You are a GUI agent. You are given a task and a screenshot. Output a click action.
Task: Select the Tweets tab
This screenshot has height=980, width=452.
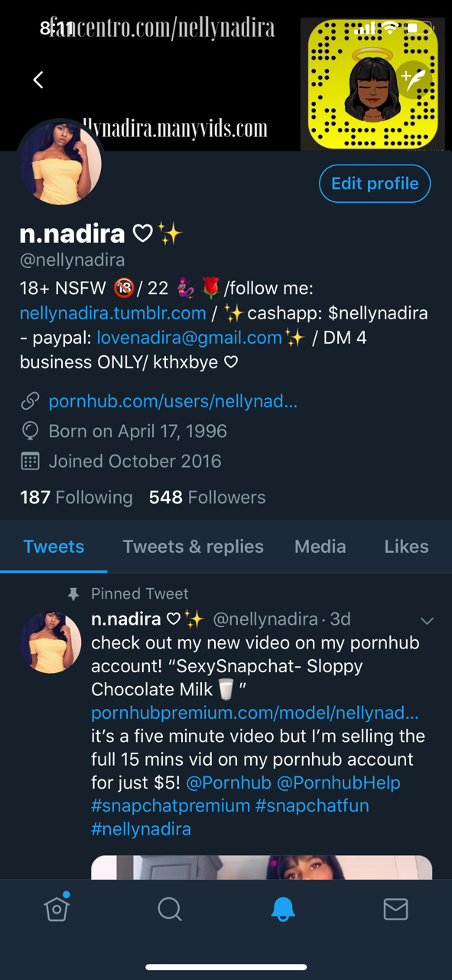54,547
